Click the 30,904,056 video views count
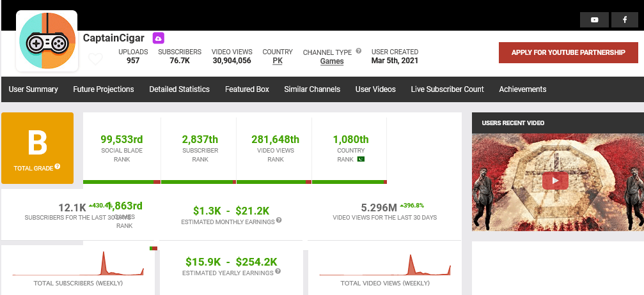This screenshot has height=295, width=644. [232, 61]
